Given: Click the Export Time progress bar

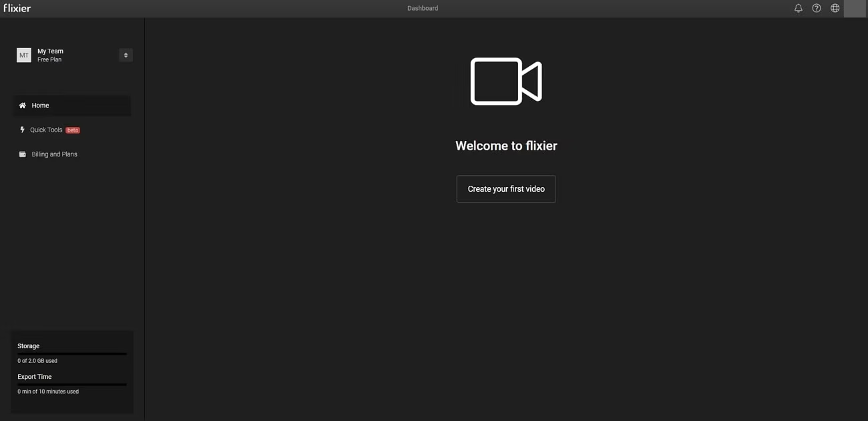Looking at the screenshot, I should (71, 384).
